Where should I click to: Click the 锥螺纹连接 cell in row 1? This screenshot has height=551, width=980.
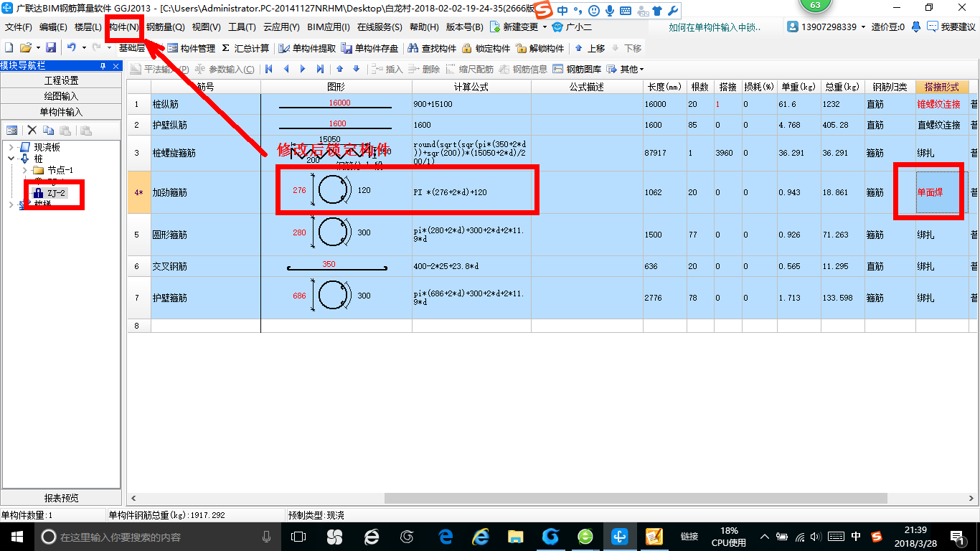coord(942,104)
